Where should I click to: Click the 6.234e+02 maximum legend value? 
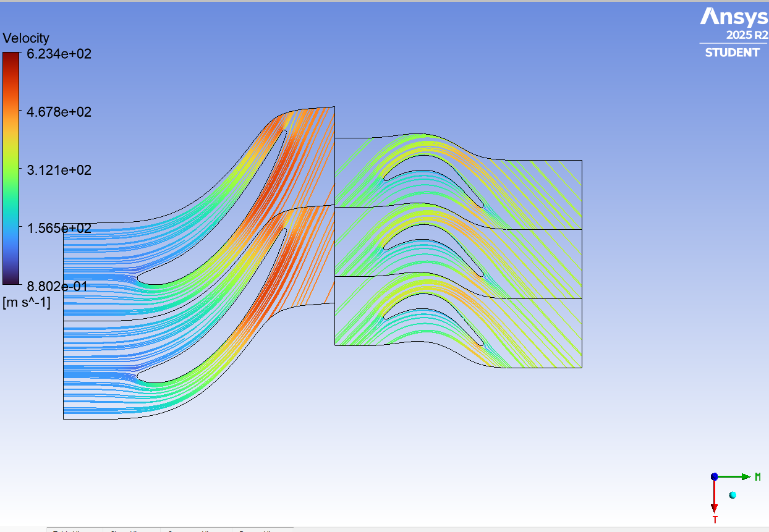(59, 54)
